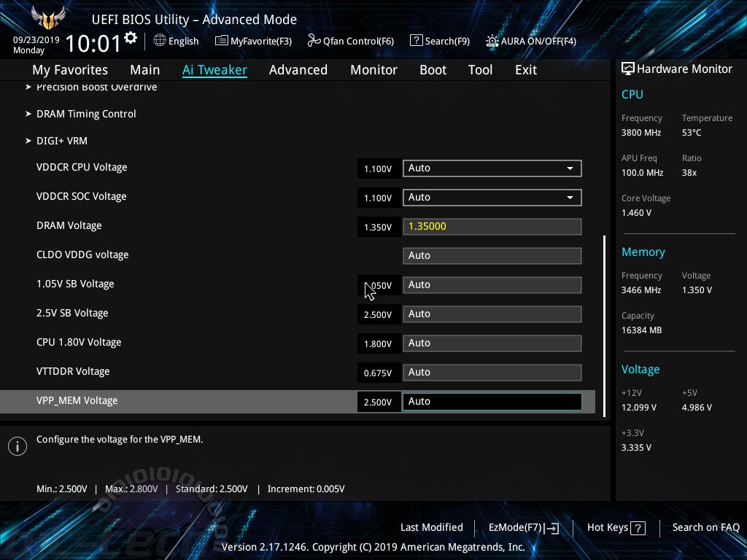The height and width of the screenshot is (560, 747).
Task: Switch to the Boot tab
Action: (433, 70)
